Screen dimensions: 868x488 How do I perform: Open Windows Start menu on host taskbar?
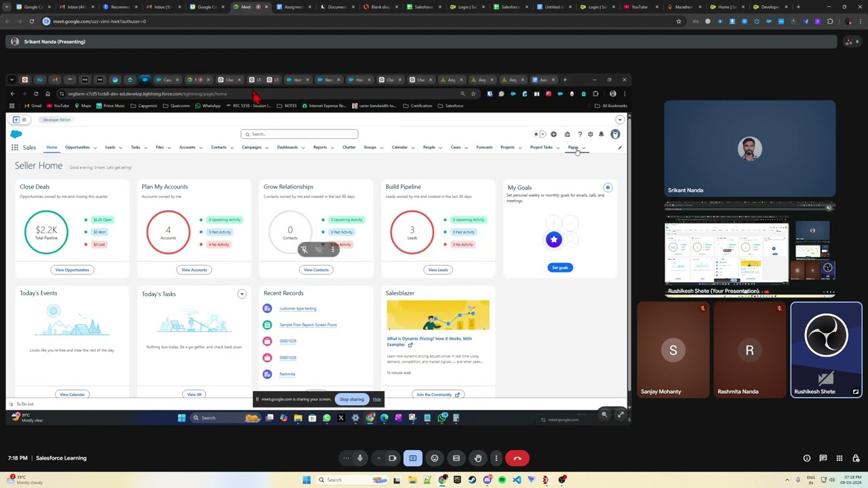[306, 480]
